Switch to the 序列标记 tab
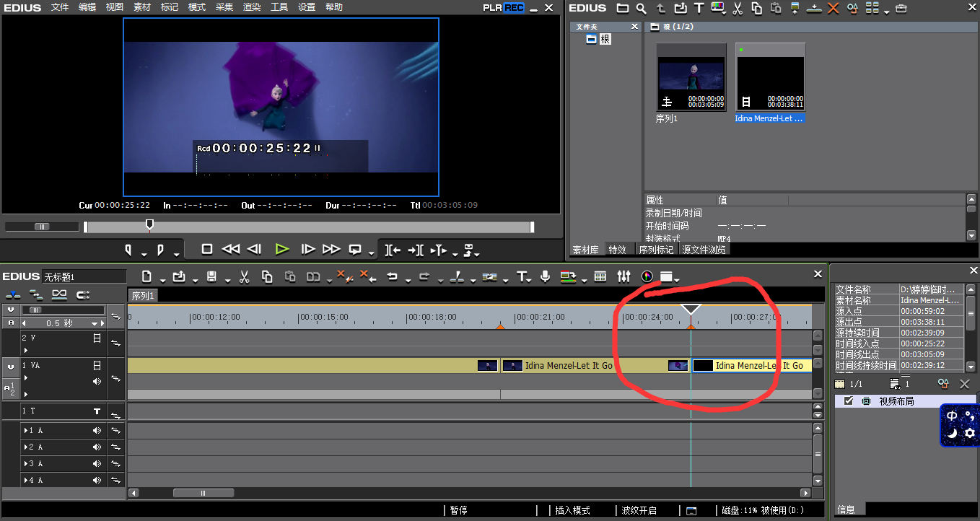Viewport: 980px width, 521px height. tap(656, 250)
